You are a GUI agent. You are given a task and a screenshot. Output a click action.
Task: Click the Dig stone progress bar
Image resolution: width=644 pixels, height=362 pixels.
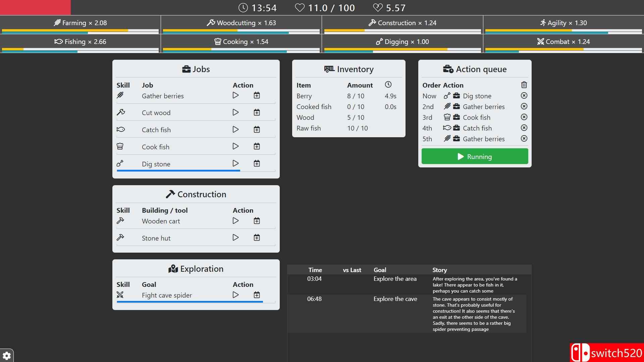click(x=178, y=170)
